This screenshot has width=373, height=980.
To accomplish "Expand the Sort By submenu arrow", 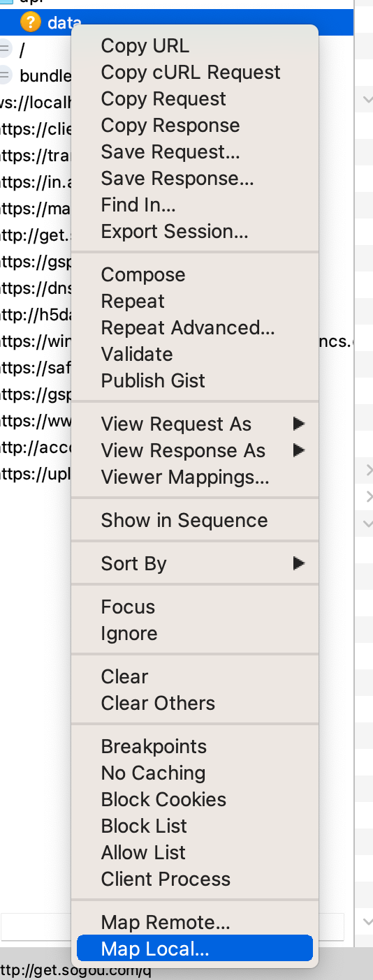I will tap(299, 563).
